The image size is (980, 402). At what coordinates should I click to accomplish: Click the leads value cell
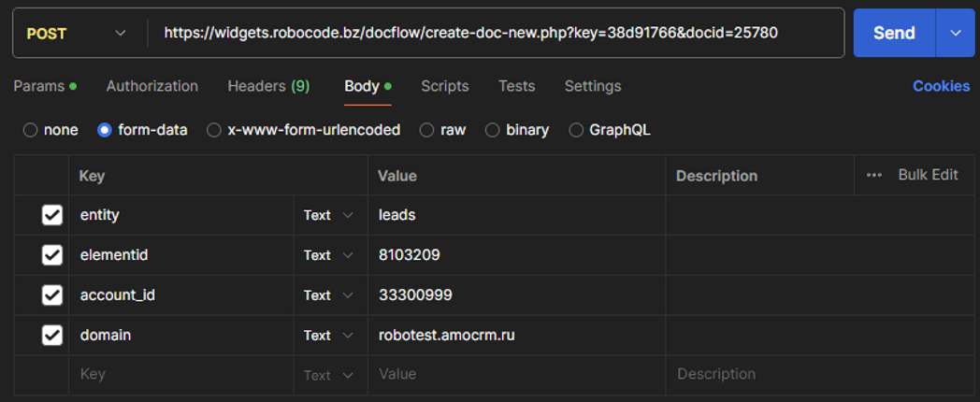click(516, 215)
